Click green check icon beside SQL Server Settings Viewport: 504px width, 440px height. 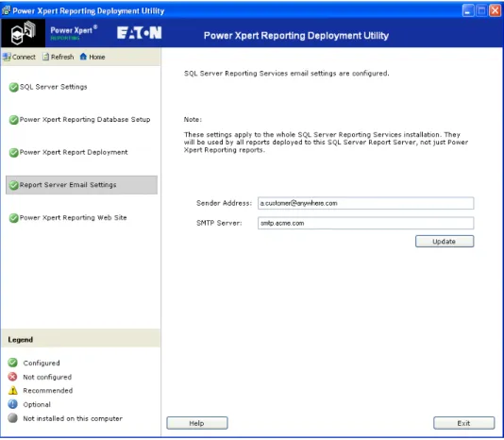[14, 87]
